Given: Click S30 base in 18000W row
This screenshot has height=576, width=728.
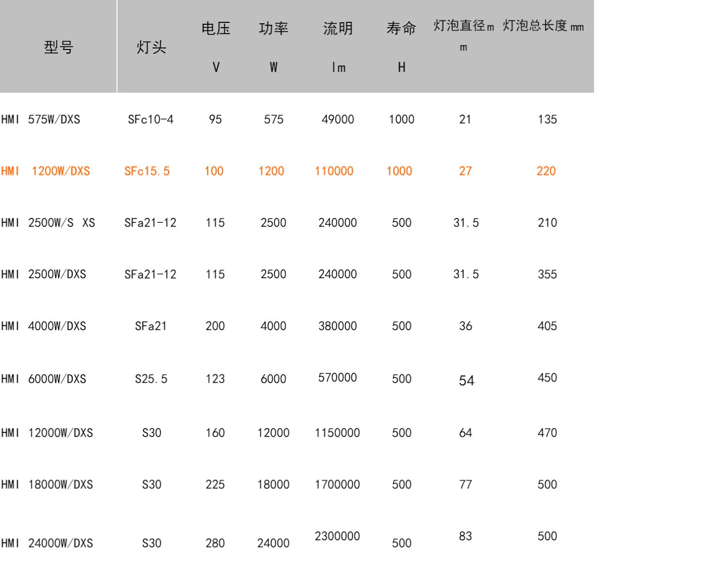Looking at the screenshot, I should pyautogui.click(x=151, y=484).
